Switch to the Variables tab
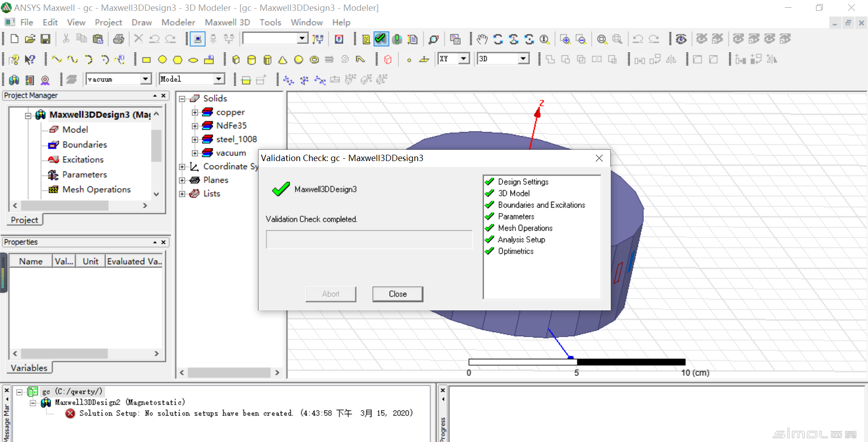Viewport: 868px width, 442px height. tap(29, 368)
